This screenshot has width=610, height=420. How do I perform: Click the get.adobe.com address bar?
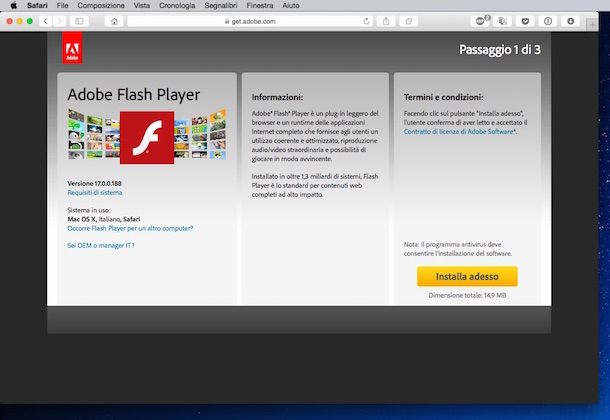click(250, 21)
